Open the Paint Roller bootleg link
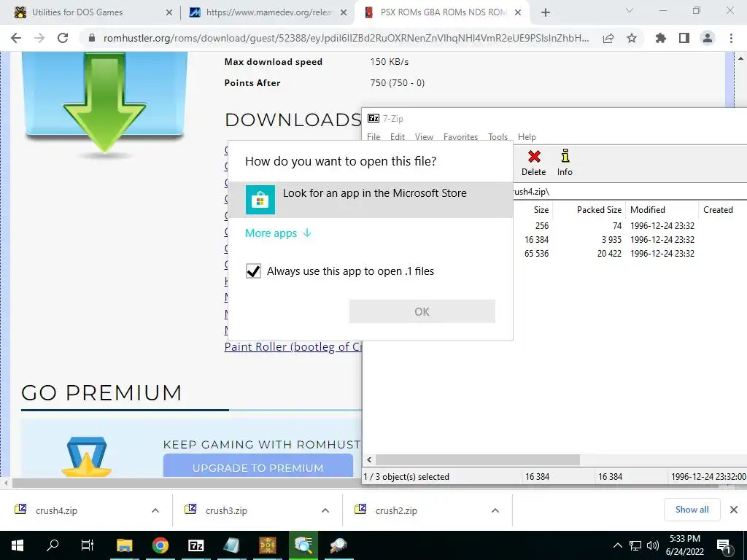The image size is (747, 560). pyautogui.click(x=293, y=346)
